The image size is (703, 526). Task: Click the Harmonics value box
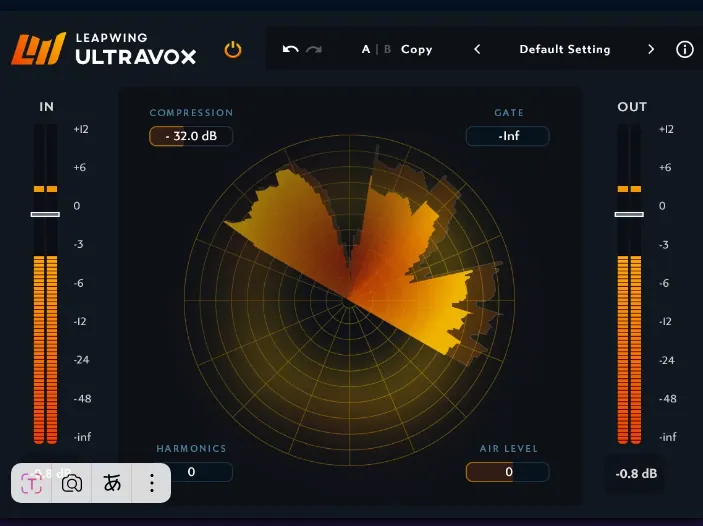click(x=191, y=472)
